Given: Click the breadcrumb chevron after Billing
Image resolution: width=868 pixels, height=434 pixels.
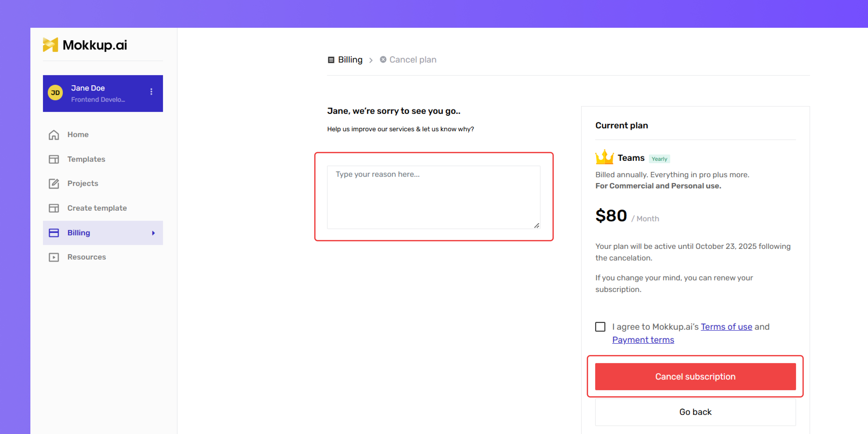Looking at the screenshot, I should tap(371, 60).
